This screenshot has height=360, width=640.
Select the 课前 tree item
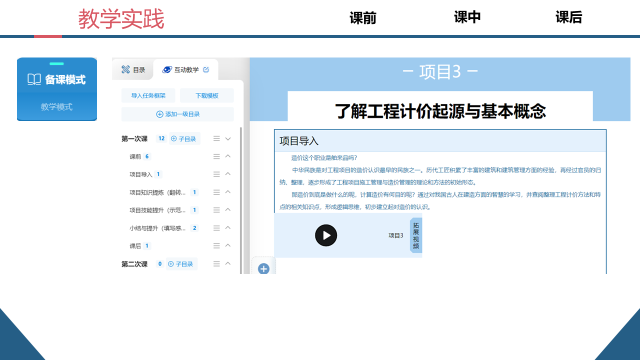(135, 157)
